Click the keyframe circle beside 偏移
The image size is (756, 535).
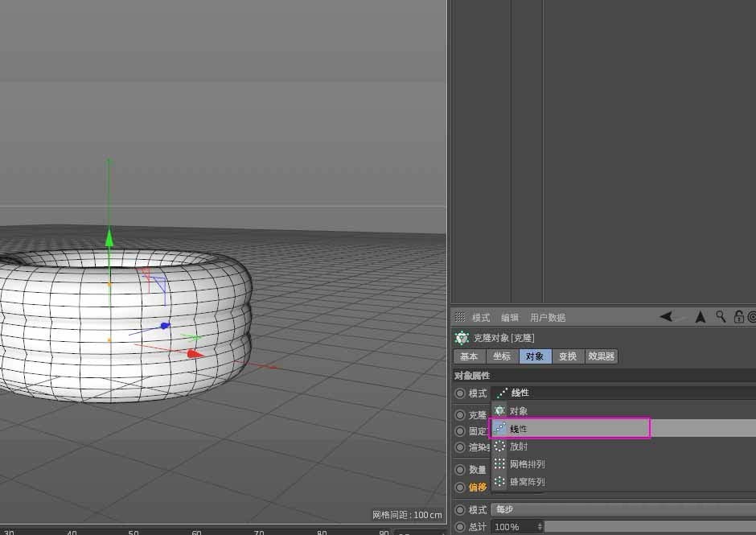tap(459, 487)
